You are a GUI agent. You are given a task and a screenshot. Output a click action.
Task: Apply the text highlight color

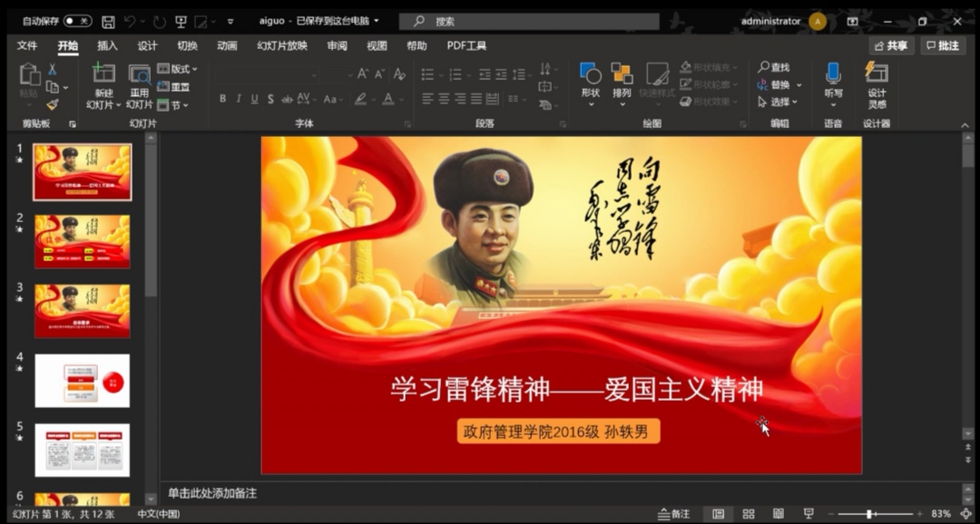(x=360, y=99)
